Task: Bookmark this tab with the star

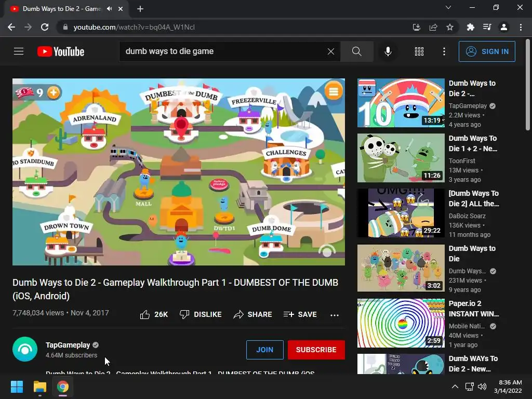Action: 450,27
